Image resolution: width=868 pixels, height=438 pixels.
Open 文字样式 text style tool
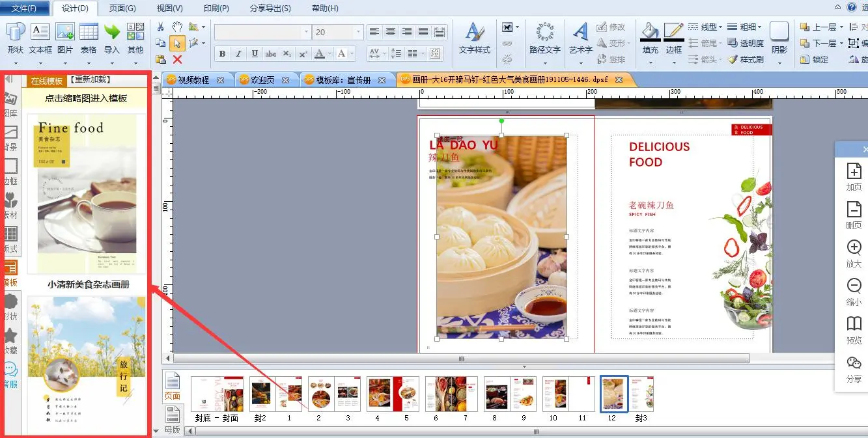475,38
